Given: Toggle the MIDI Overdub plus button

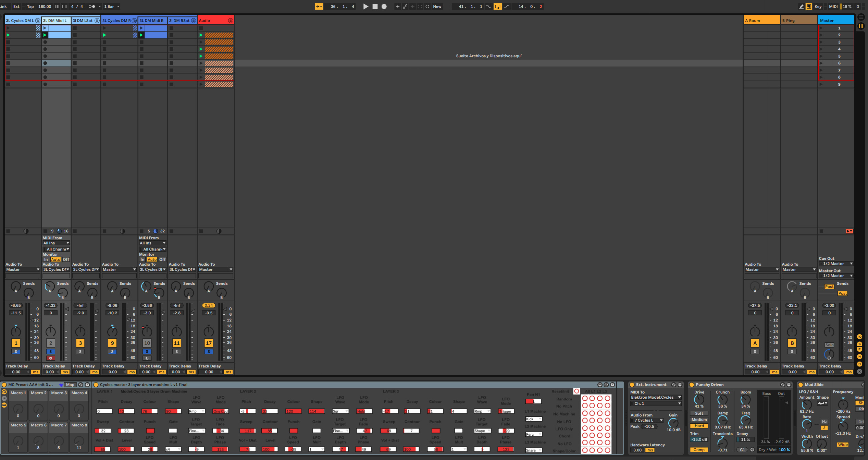Looking at the screenshot, I should [x=397, y=7].
